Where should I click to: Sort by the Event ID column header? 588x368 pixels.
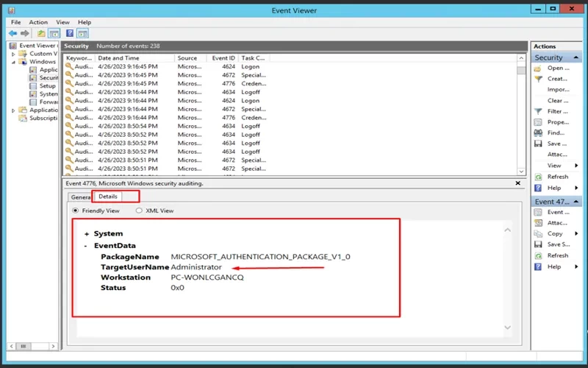tap(223, 58)
